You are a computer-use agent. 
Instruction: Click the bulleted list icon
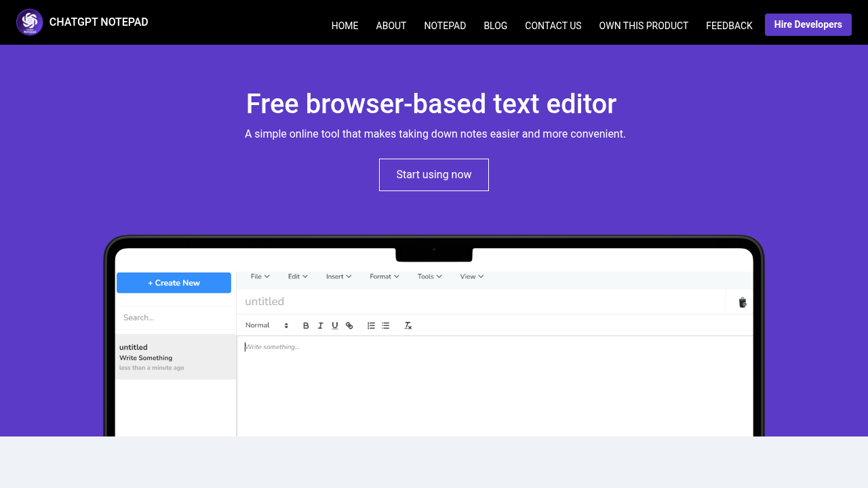pyautogui.click(x=385, y=325)
